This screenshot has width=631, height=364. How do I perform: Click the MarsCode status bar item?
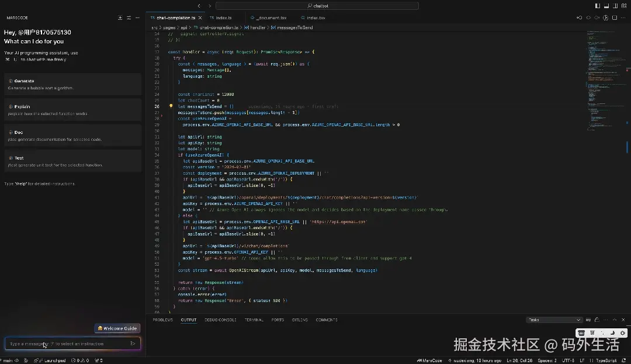click(429, 360)
